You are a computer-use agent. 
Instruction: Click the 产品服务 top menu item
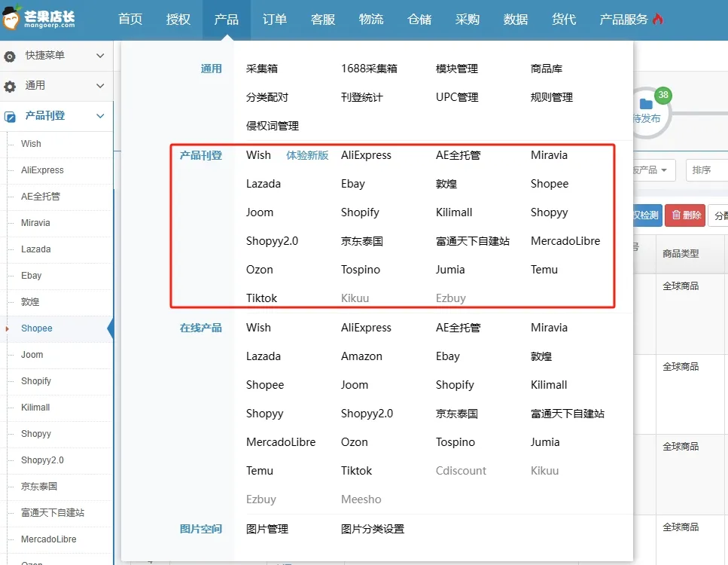[x=623, y=19]
